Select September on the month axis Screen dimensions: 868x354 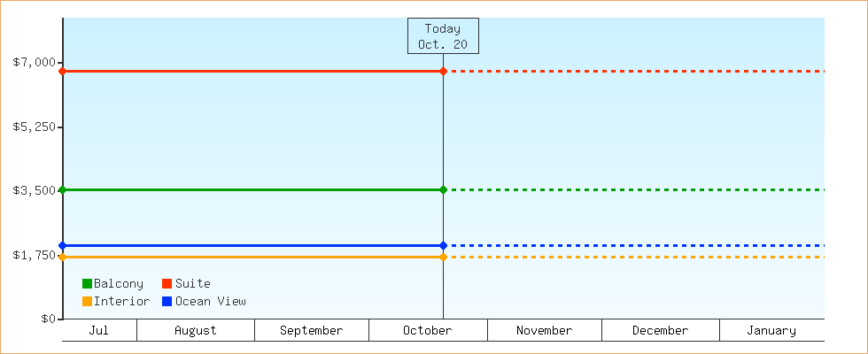pos(311,330)
